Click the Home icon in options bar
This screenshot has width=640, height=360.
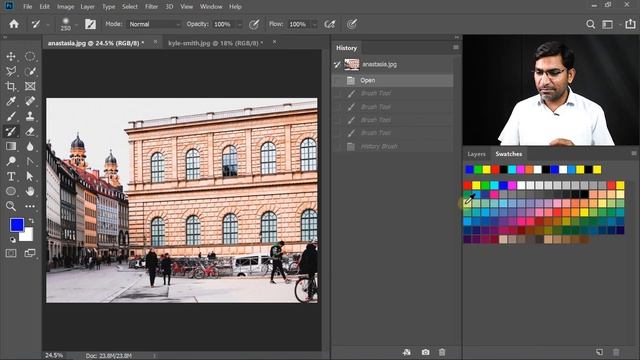click(x=14, y=24)
